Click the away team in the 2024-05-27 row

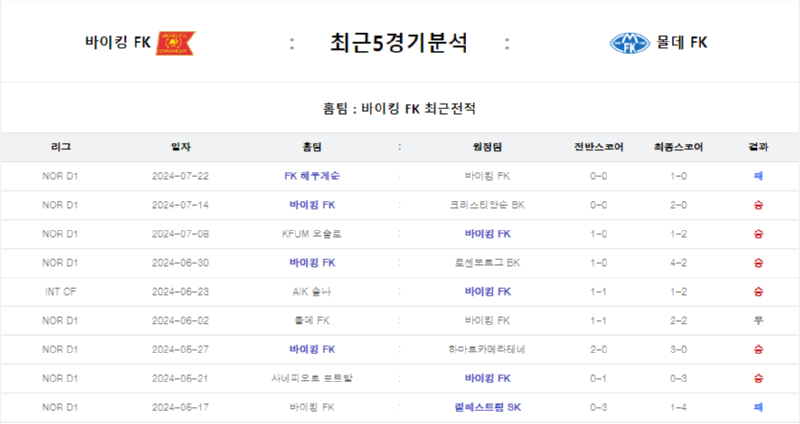point(487,350)
